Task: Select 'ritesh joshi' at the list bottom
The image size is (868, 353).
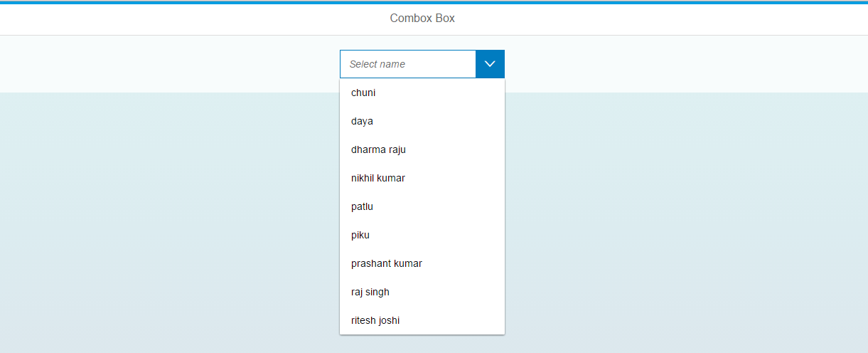Action: 422,320
